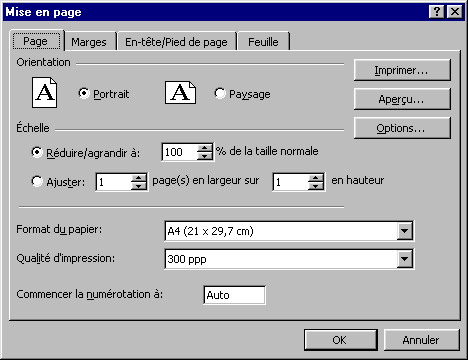
Task: Click the landscape page orientation icon
Action: coord(180,92)
